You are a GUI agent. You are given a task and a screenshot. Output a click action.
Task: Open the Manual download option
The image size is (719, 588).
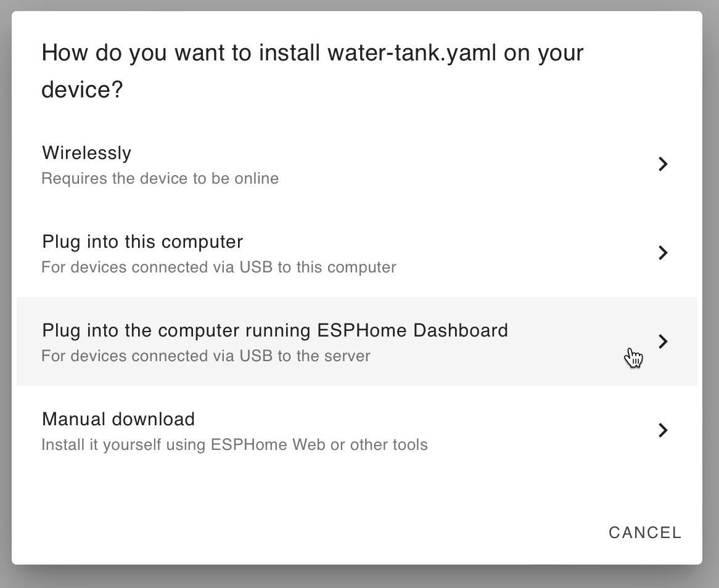(x=118, y=419)
